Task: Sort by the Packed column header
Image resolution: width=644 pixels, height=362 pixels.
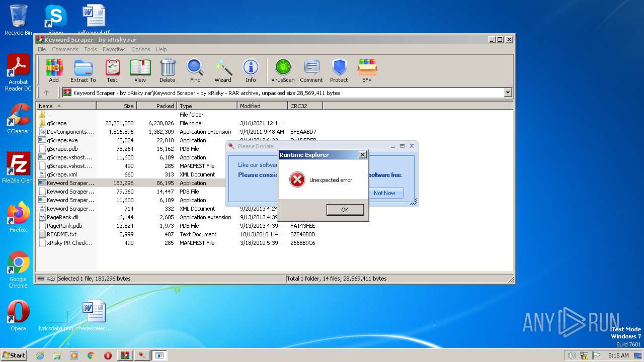Action: tap(156, 106)
